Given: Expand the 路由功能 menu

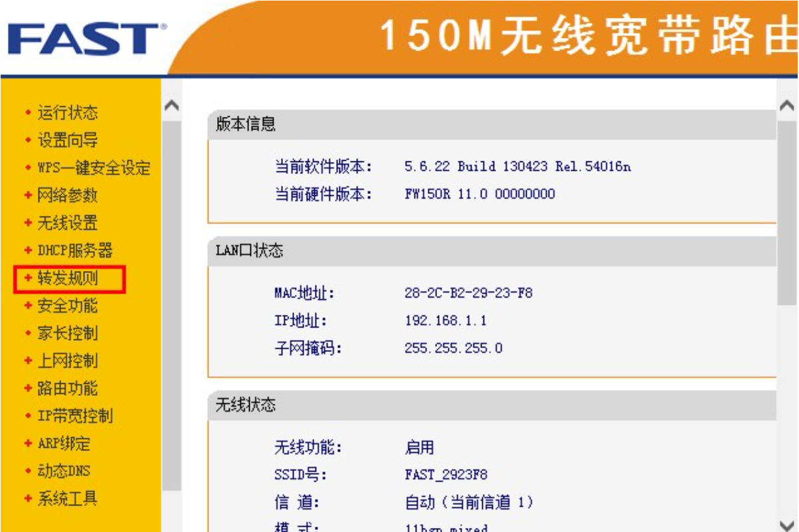Looking at the screenshot, I should pos(67,389).
